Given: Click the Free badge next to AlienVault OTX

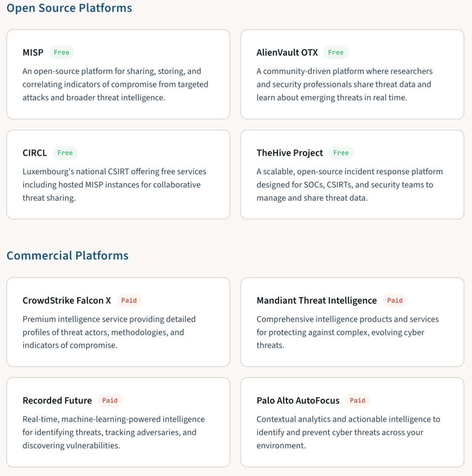Looking at the screenshot, I should pyautogui.click(x=335, y=53).
